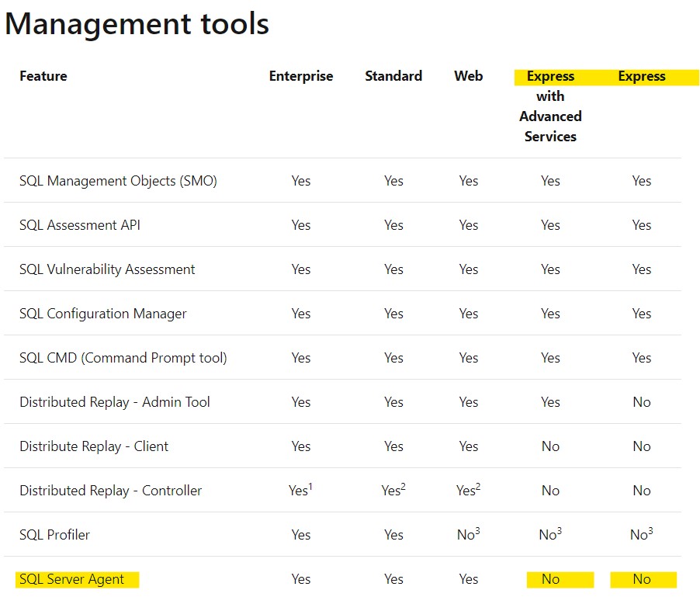Select SQL Vulnerability Assessment row label

pyautogui.click(x=107, y=269)
